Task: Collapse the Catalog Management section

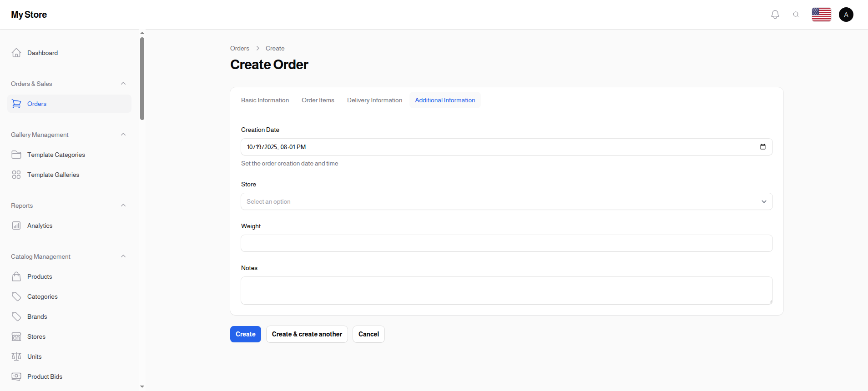Action: tap(123, 256)
